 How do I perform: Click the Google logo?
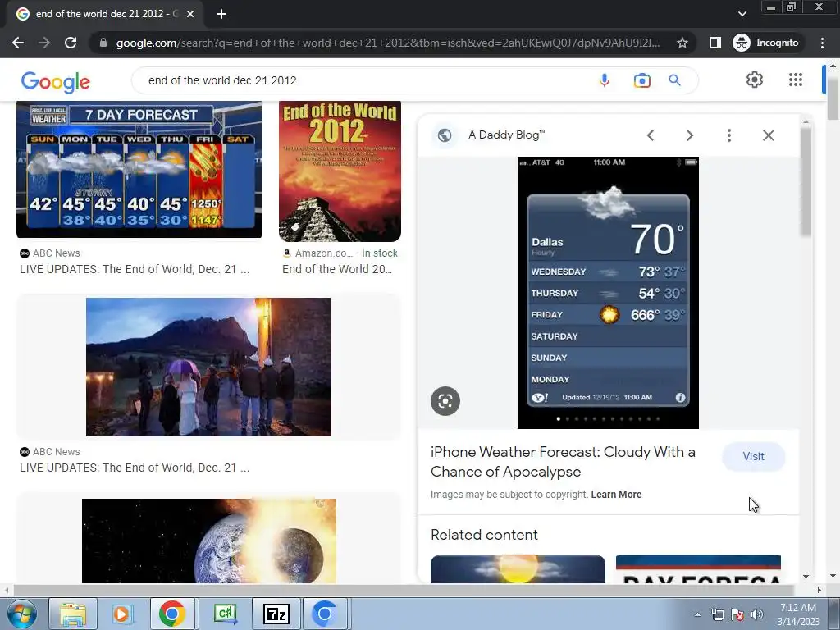[56, 81]
